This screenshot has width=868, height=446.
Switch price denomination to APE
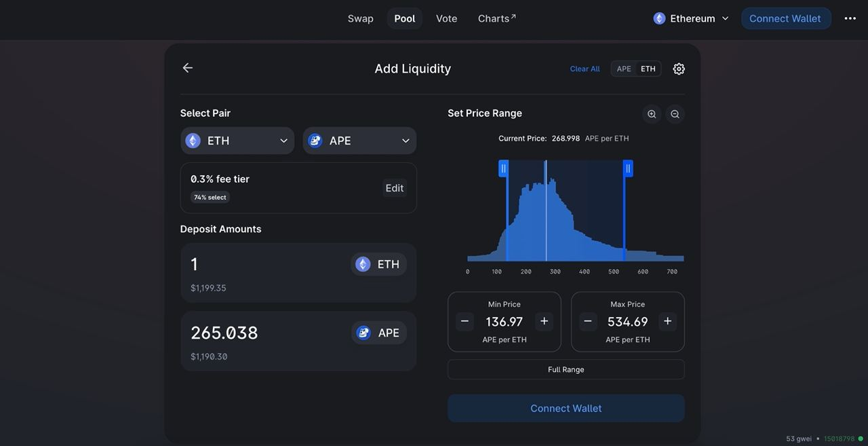(x=624, y=69)
